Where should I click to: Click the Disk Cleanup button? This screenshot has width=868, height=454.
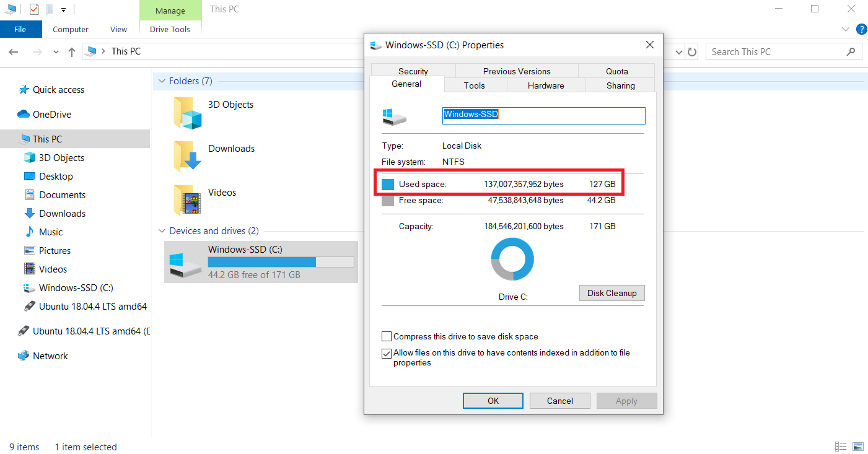[x=612, y=293]
